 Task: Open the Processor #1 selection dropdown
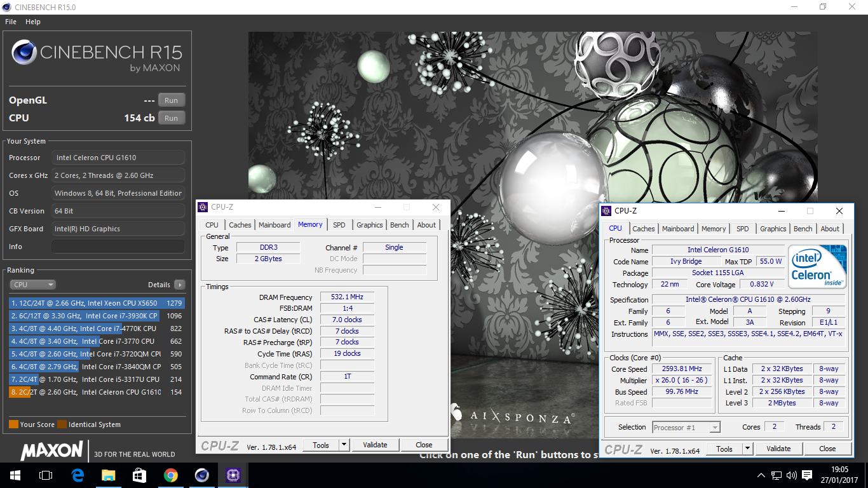point(686,427)
